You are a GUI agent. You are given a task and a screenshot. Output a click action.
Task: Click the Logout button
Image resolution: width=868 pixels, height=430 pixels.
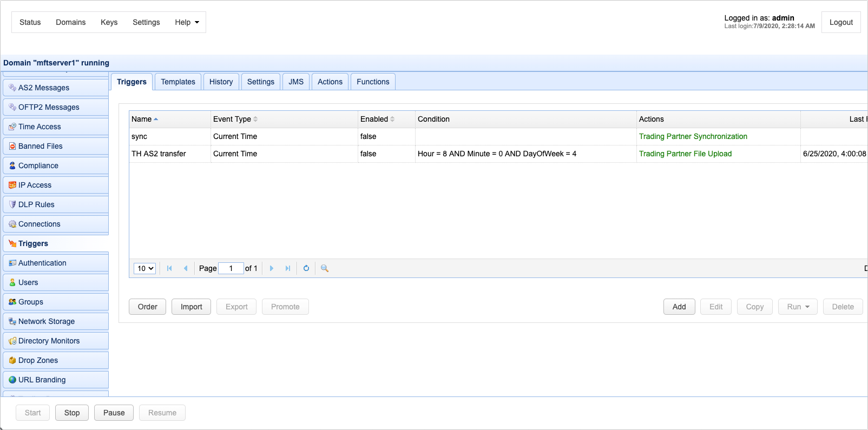[841, 22]
